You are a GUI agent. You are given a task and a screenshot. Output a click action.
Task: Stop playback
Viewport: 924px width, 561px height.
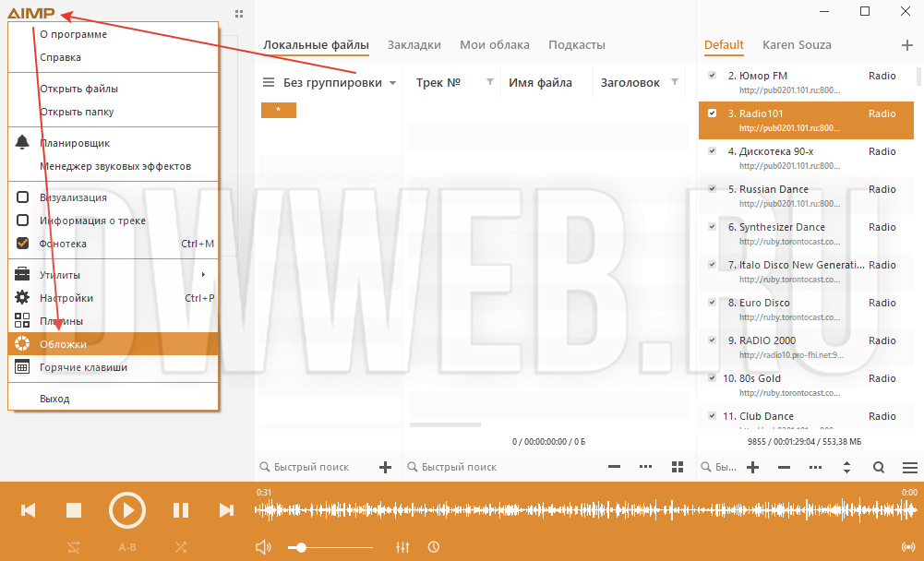[74, 510]
